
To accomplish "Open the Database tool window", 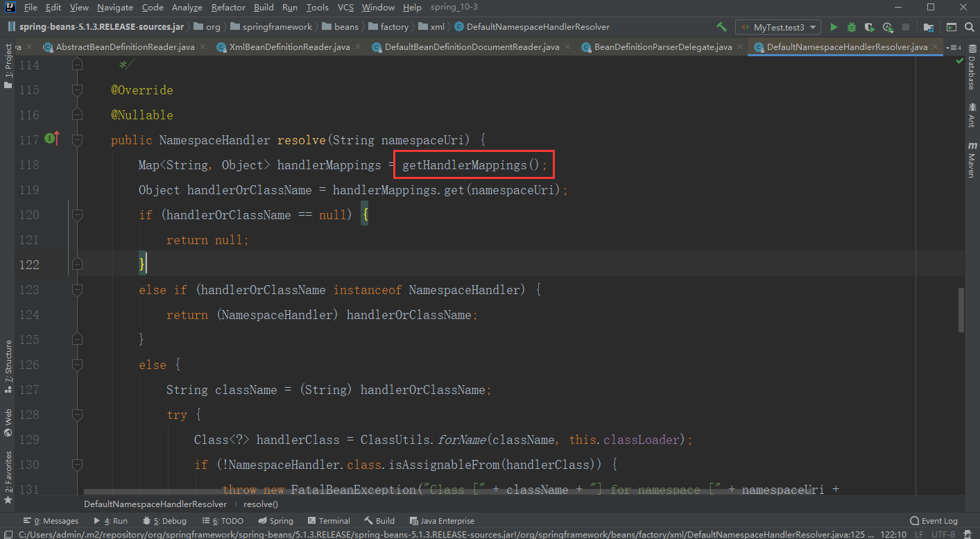I will pos(972,68).
